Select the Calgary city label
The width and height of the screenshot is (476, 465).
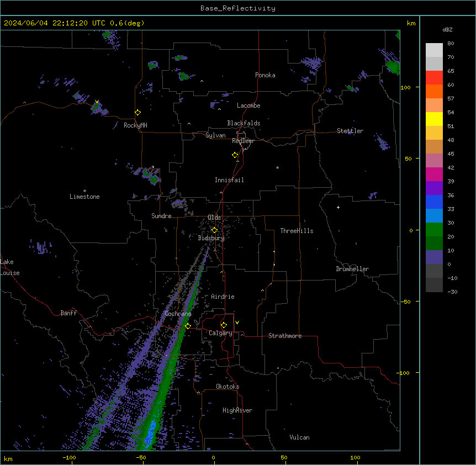pyautogui.click(x=220, y=333)
